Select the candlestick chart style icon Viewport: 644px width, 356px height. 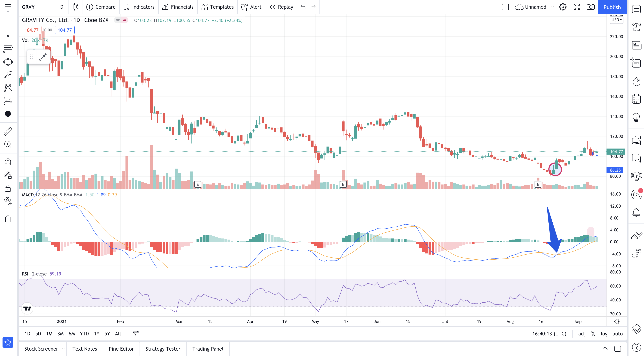click(x=76, y=7)
